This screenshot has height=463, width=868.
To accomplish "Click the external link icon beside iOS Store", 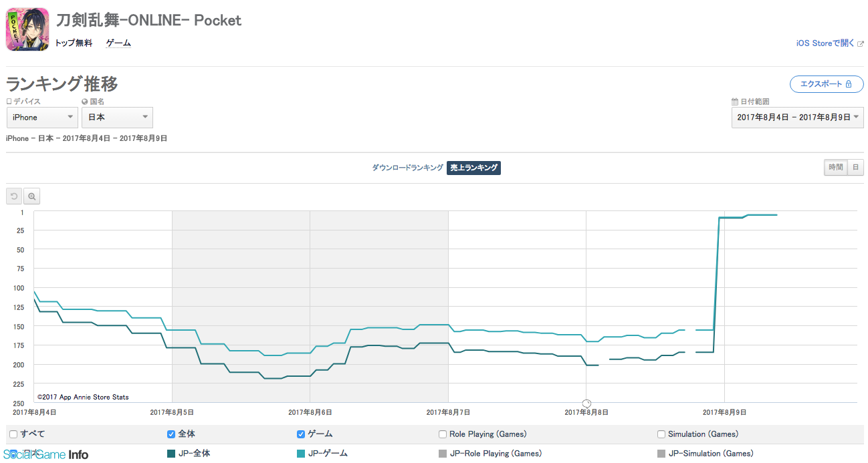I will (x=861, y=43).
